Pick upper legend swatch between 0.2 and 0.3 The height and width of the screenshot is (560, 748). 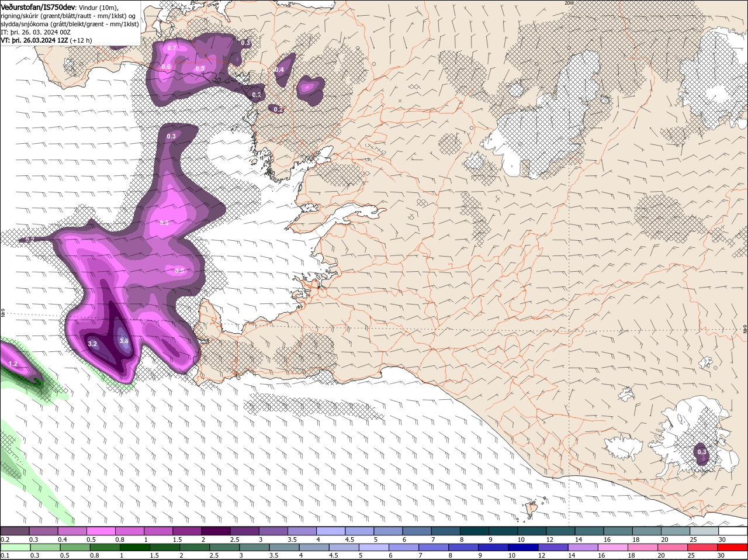(15, 531)
